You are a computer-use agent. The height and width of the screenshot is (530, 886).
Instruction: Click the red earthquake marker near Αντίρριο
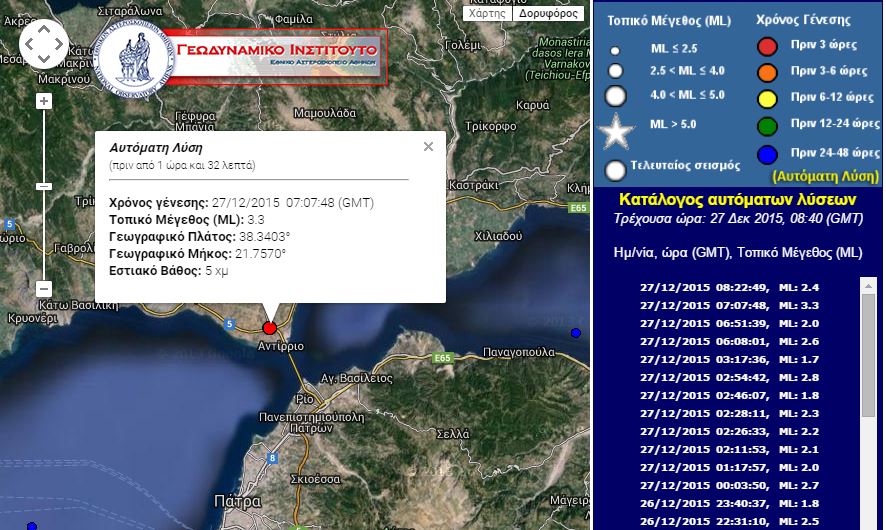pyautogui.click(x=269, y=328)
